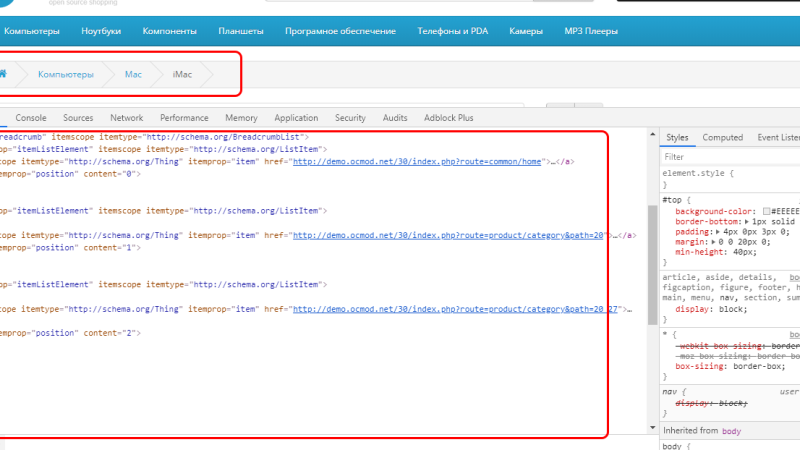Switch to the Memory tab
The height and width of the screenshot is (450, 800).
coord(241,118)
